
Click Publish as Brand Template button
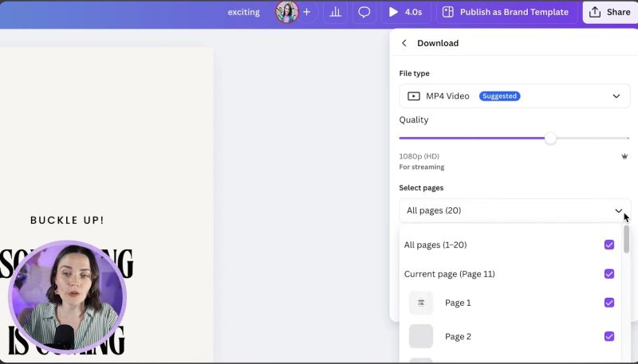506,12
